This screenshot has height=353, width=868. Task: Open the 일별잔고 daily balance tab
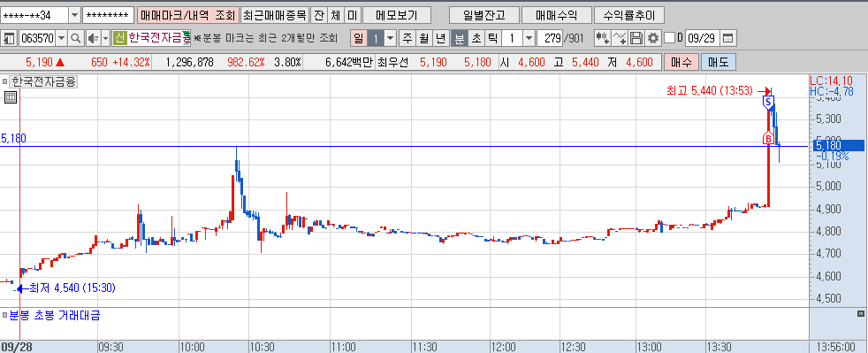(x=484, y=15)
